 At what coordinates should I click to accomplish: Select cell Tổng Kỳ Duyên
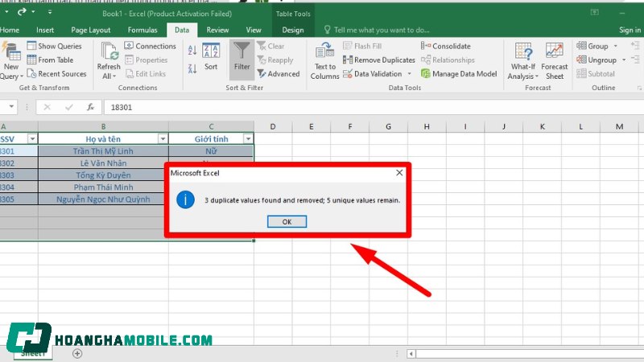point(103,175)
